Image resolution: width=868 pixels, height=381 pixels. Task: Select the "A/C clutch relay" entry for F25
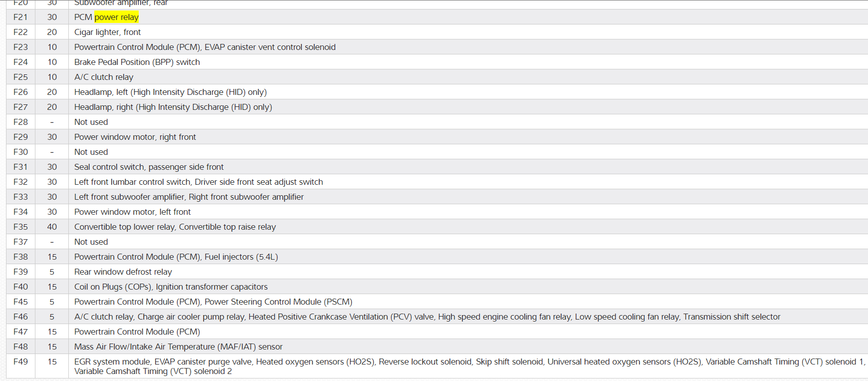104,77
